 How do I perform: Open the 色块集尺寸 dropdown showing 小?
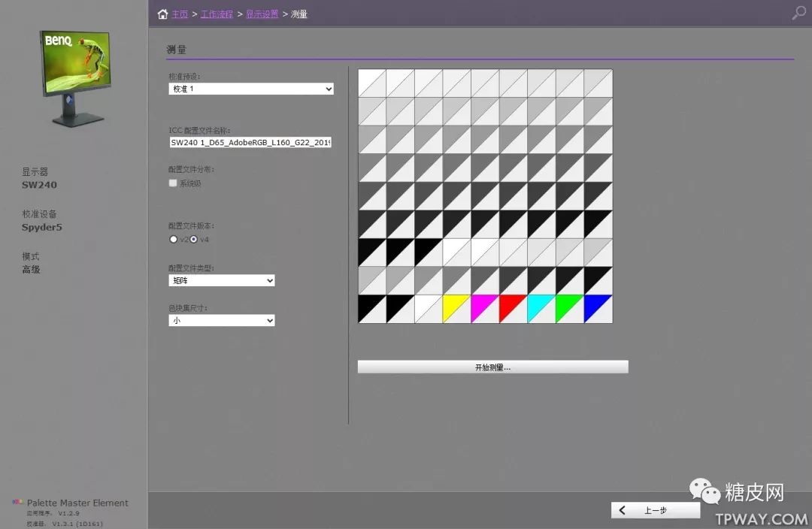point(222,320)
